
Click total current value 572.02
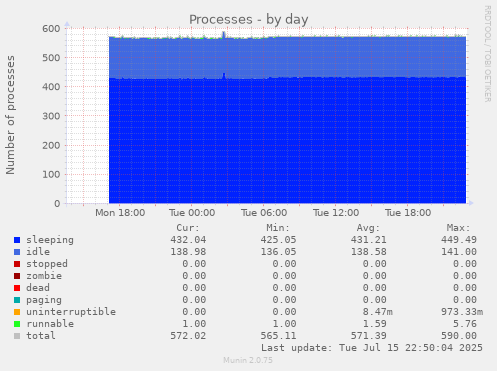coord(188,336)
